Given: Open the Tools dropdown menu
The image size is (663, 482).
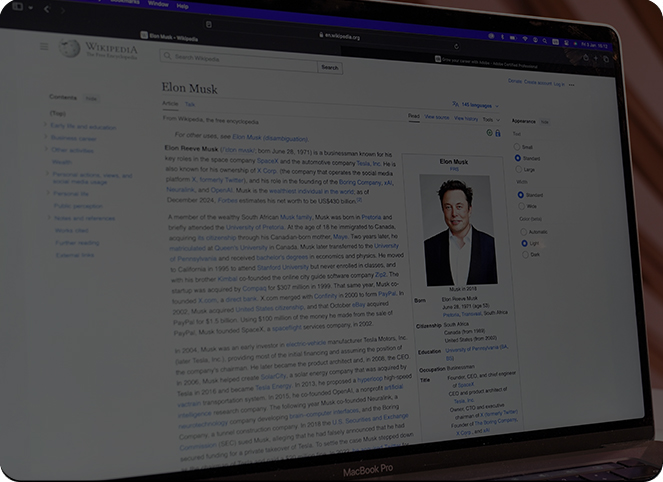Looking at the screenshot, I should pyautogui.click(x=491, y=120).
